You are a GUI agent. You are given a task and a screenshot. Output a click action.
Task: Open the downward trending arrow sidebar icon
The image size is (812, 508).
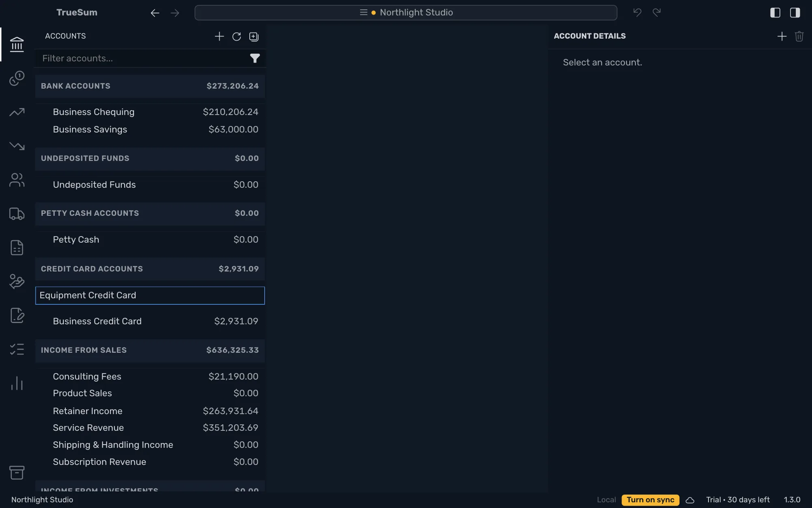click(x=17, y=146)
